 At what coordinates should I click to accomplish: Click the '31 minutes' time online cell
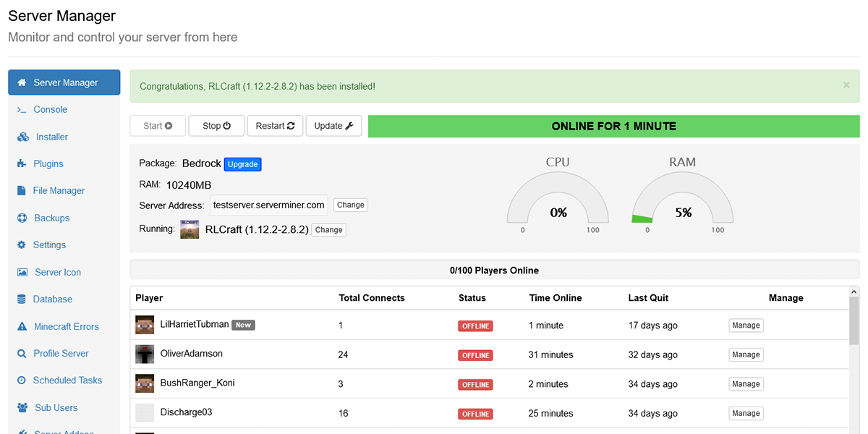tap(550, 354)
